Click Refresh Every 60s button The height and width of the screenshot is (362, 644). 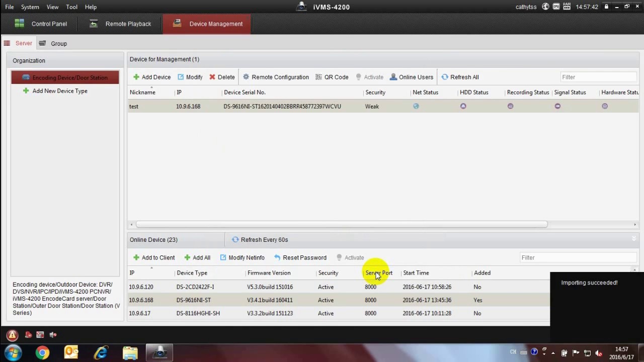tap(260, 240)
